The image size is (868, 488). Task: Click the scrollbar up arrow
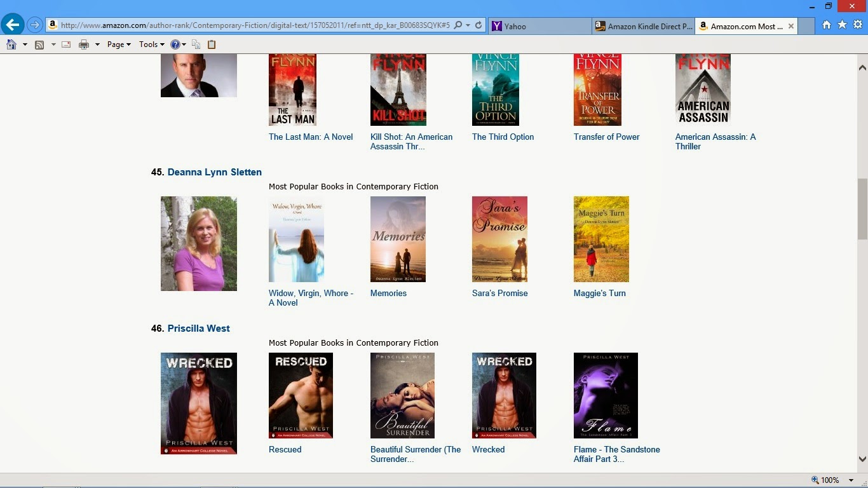pyautogui.click(x=862, y=67)
